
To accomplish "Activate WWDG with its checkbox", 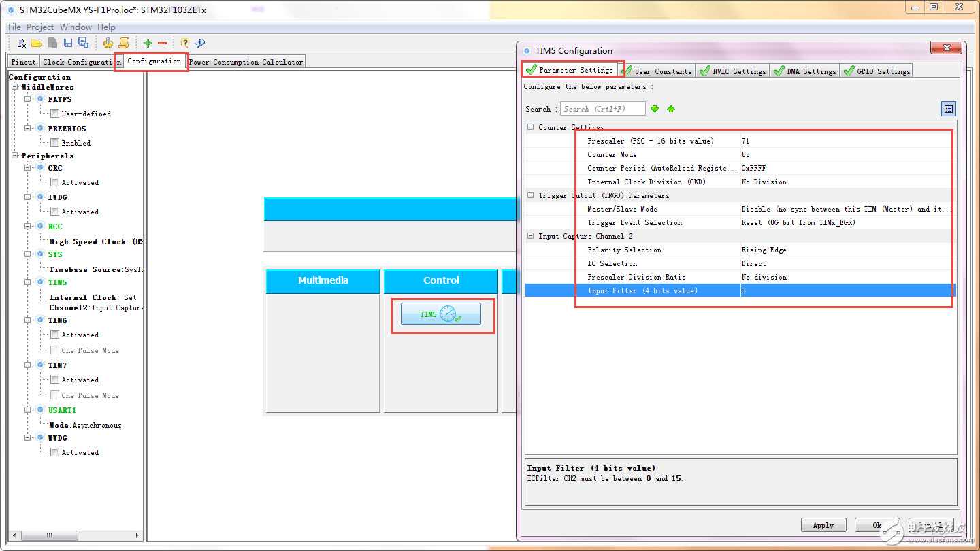I will [54, 452].
